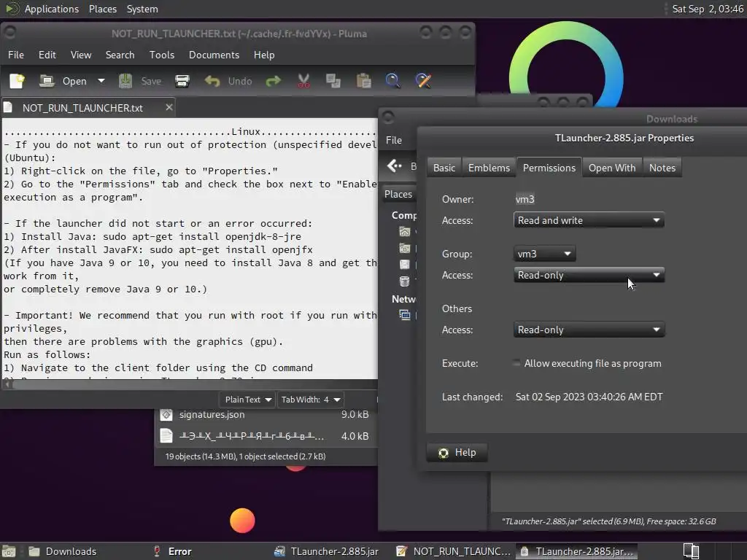Screen dimensions: 747x560
Task: Click the home folder icon in sidebar
Action: (404, 232)
